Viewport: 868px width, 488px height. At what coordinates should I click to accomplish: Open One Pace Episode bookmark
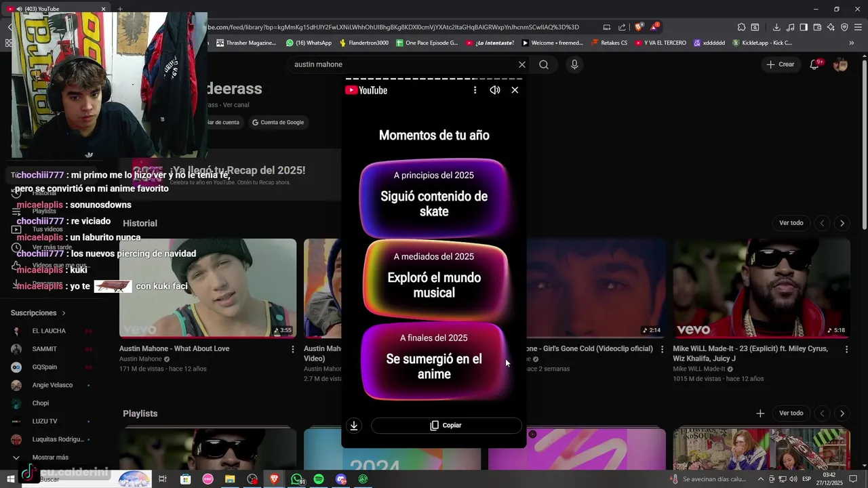(427, 43)
